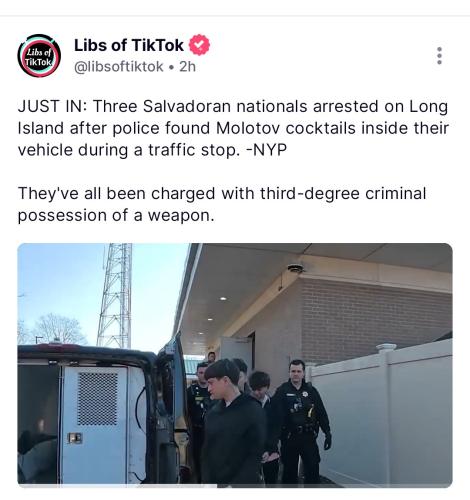470x500 pixels.
Task: Open the @libsoftiktok handle link
Action: point(119,67)
